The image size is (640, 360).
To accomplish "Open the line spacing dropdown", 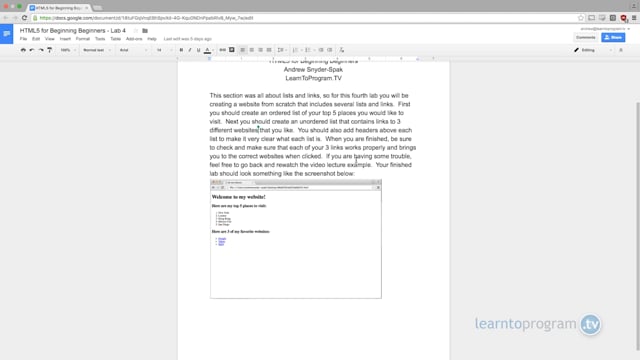I will (282, 50).
